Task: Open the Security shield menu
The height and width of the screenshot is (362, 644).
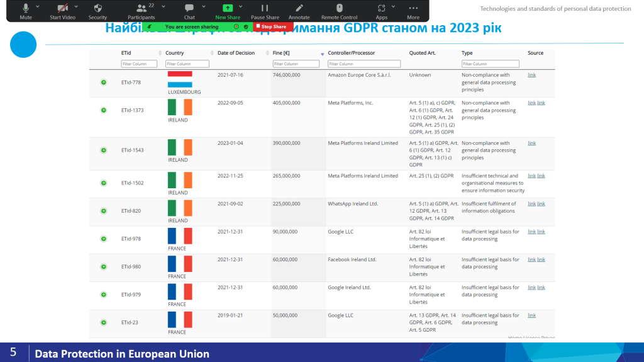Action: tap(97, 11)
